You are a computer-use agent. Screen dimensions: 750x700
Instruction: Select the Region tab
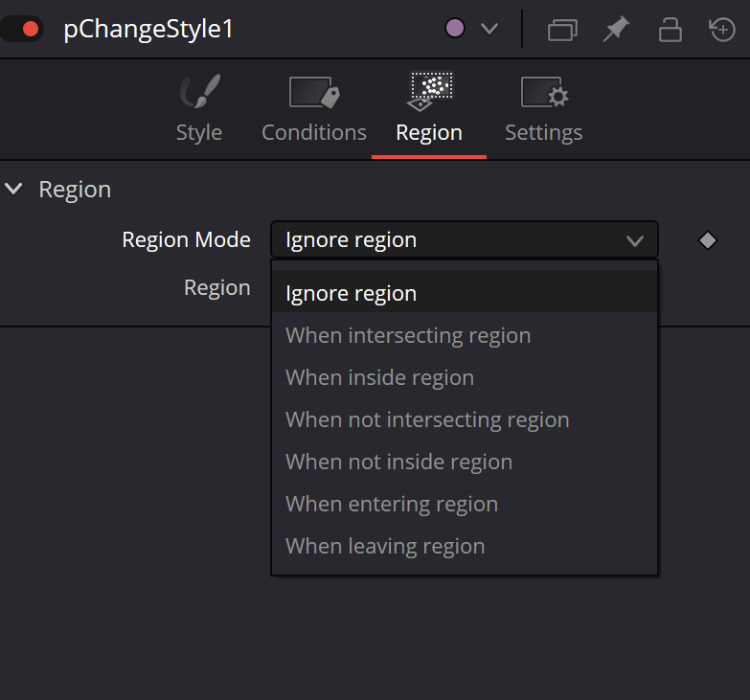(x=429, y=108)
